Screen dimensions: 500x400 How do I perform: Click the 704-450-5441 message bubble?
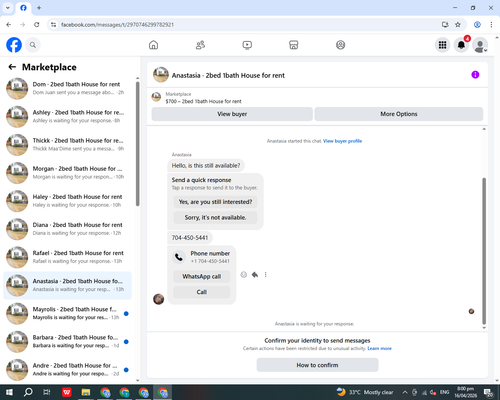(190, 238)
